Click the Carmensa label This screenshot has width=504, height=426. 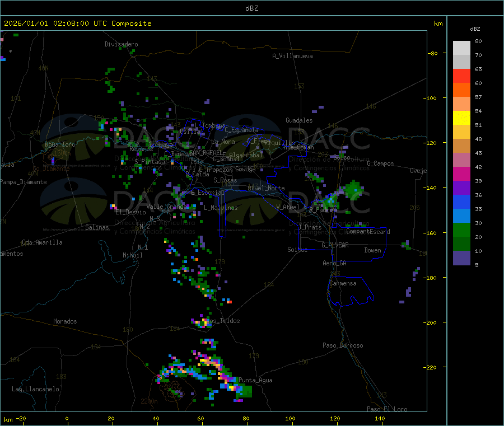pyautogui.click(x=343, y=283)
